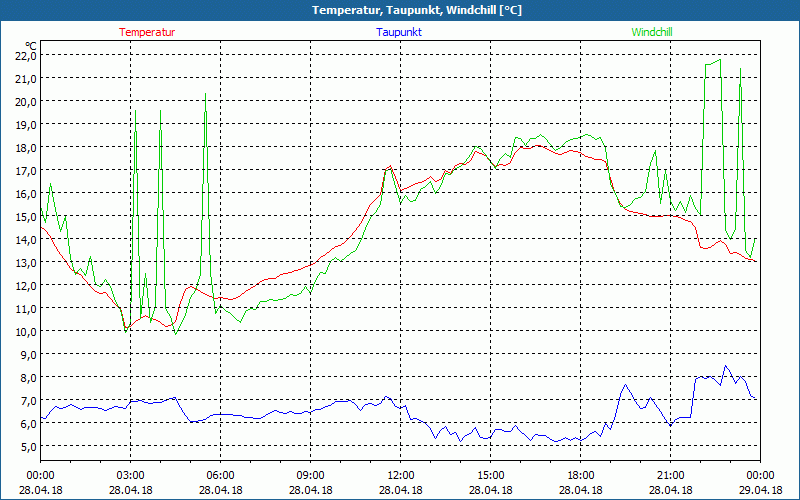Click the 10,0 value on y-axis
800x500 pixels.
pyautogui.click(x=25, y=331)
